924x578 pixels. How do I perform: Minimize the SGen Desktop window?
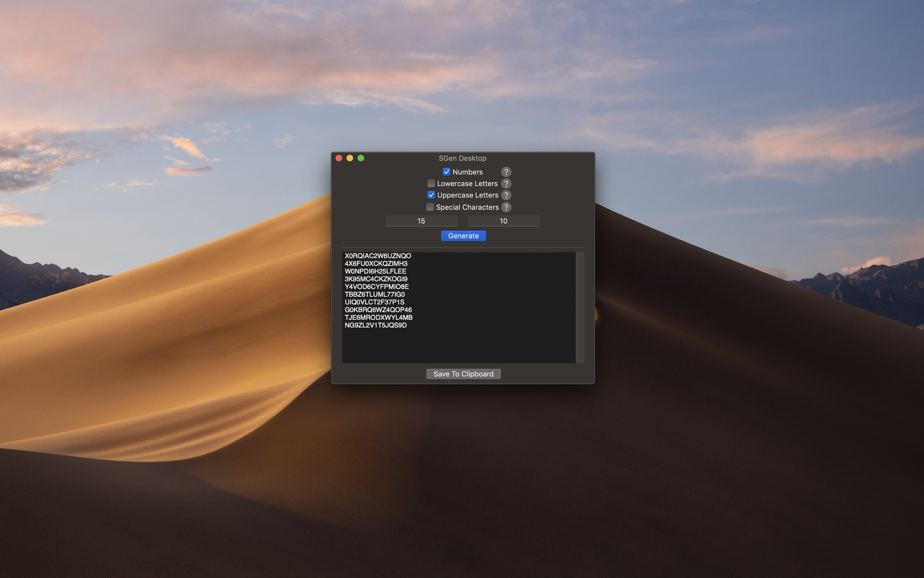(350, 158)
